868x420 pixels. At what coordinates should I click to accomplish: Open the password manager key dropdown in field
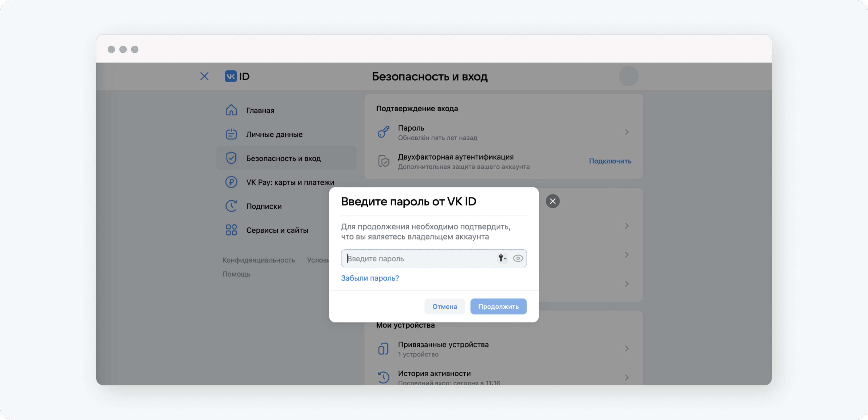pyautogui.click(x=502, y=258)
